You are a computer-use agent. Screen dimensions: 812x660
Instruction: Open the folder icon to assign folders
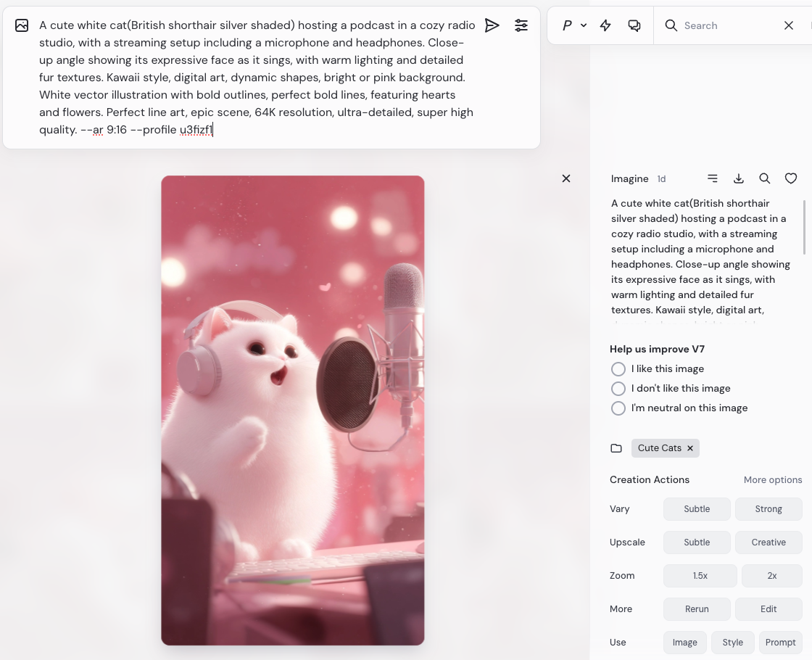point(616,448)
